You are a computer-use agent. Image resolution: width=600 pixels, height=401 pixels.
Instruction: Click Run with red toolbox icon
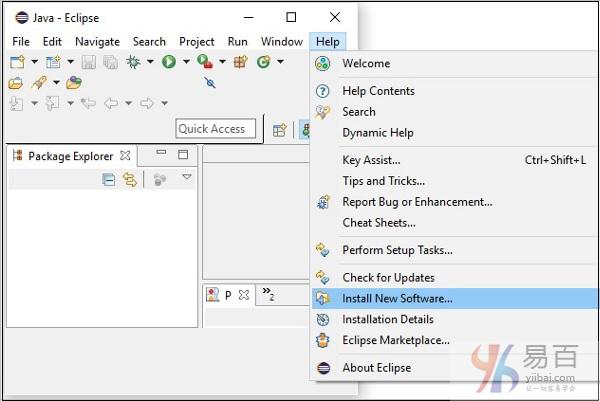tap(205, 62)
